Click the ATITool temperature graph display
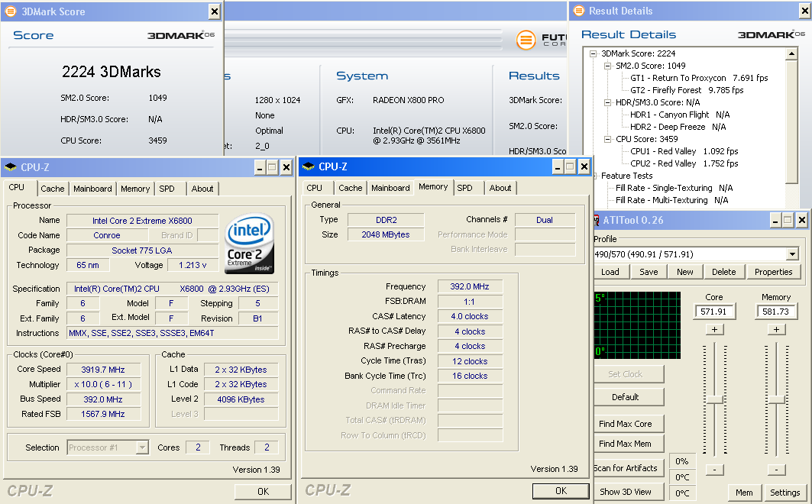Image resolution: width=812 pixels, height=504 pixels. click(637, 325)
